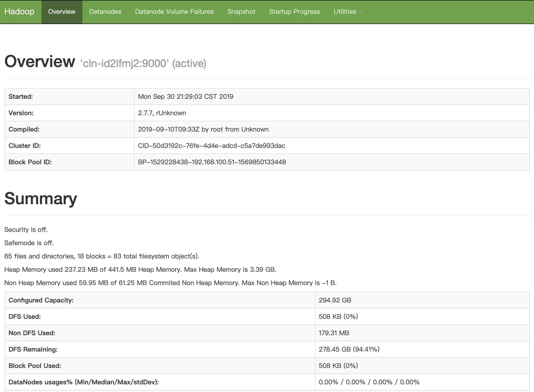Click the Compiled: row label
Image resolution: width=534 pixels, height=392 pixels.
[x=24, y=129]
